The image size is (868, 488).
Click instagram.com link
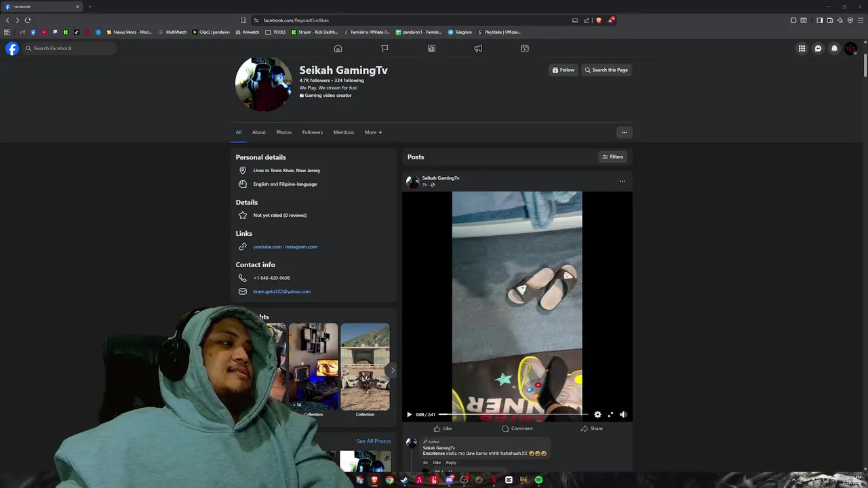301,247
